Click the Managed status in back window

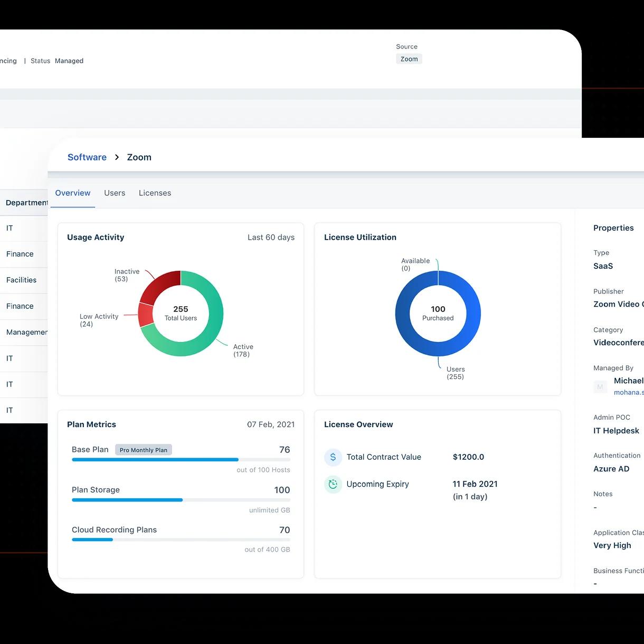pos(69,61)
